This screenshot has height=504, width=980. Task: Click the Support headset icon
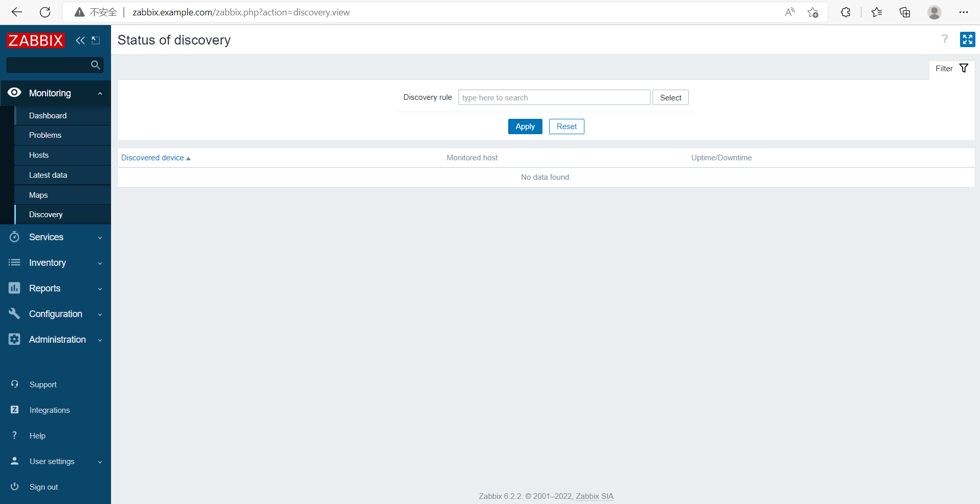pyautogui.click(x=15, y=384)
